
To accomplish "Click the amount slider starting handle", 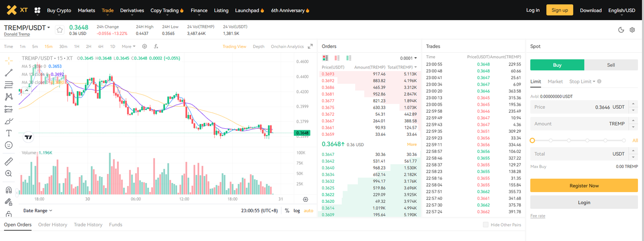I will [x=532, y=140].
